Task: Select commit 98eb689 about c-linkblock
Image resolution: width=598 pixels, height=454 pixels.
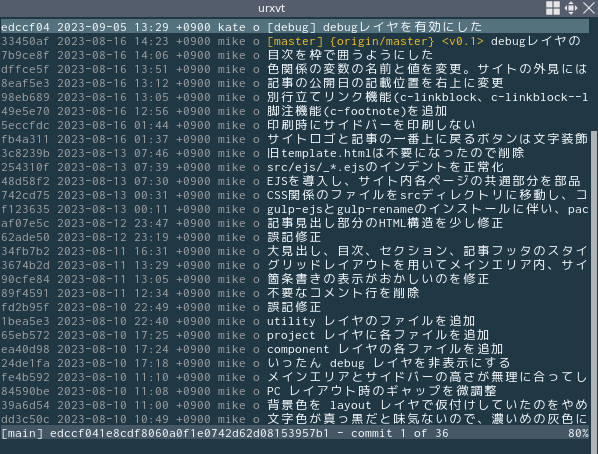Action: click(x=295, y=97)
